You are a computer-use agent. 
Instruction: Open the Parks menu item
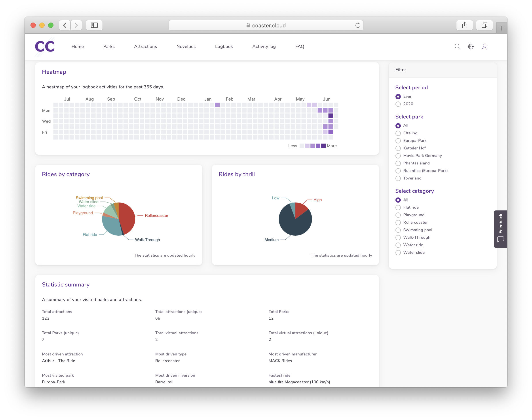[x=109, y=46]
